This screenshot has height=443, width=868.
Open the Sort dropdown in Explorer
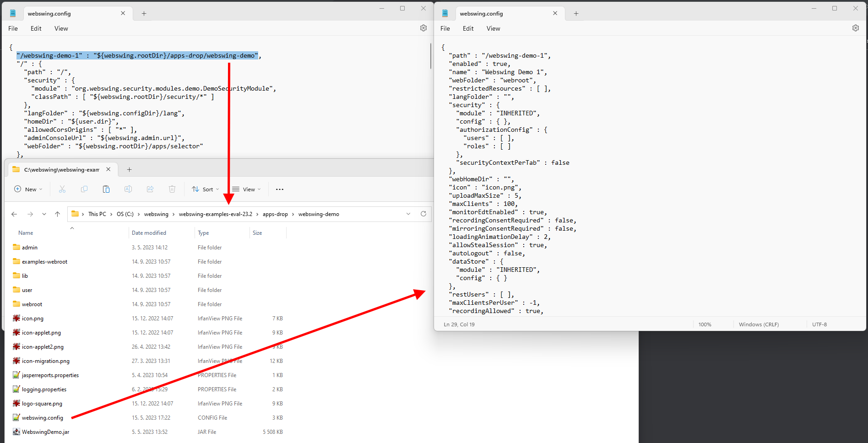[206, 189]
